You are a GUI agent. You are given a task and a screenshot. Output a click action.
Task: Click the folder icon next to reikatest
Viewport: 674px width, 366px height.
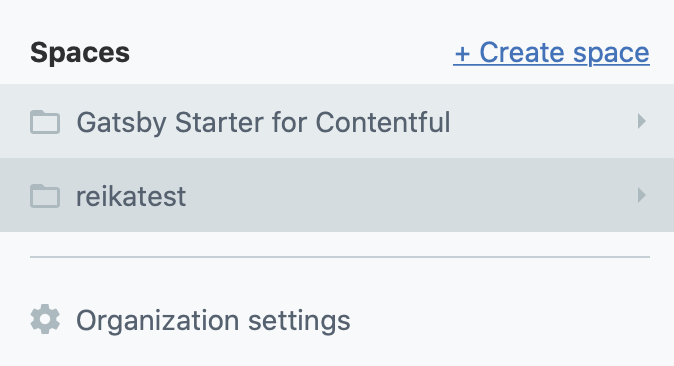pyautogui.click(x=45, y=196)
